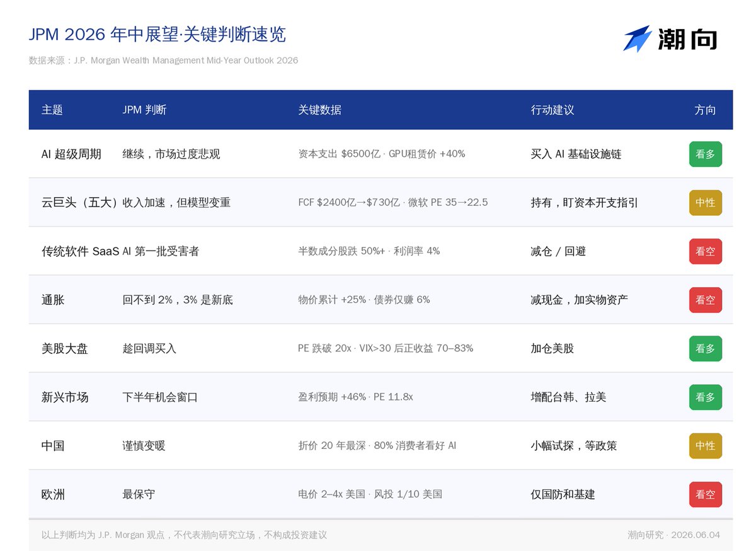The width and height of the screenshot is (756, 551).
Task: Click 持有，盯资本开支指引 action cell
Action: (x=585, y=203)
